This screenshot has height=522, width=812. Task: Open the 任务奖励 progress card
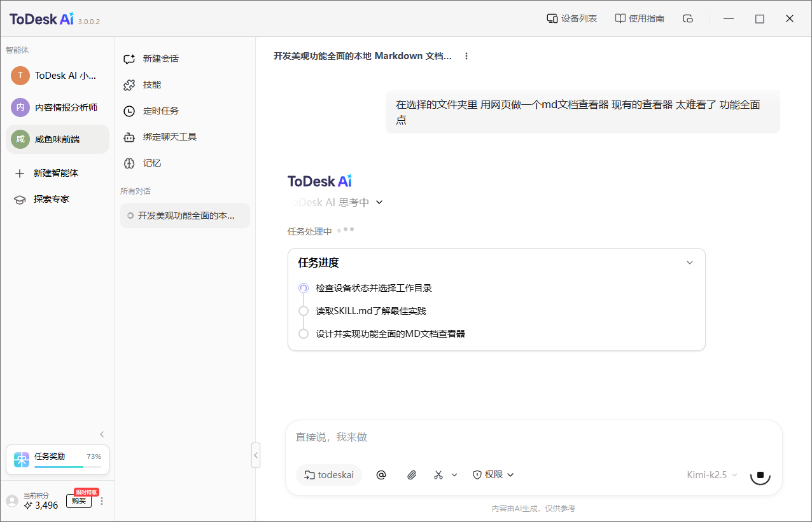[57, 460]
